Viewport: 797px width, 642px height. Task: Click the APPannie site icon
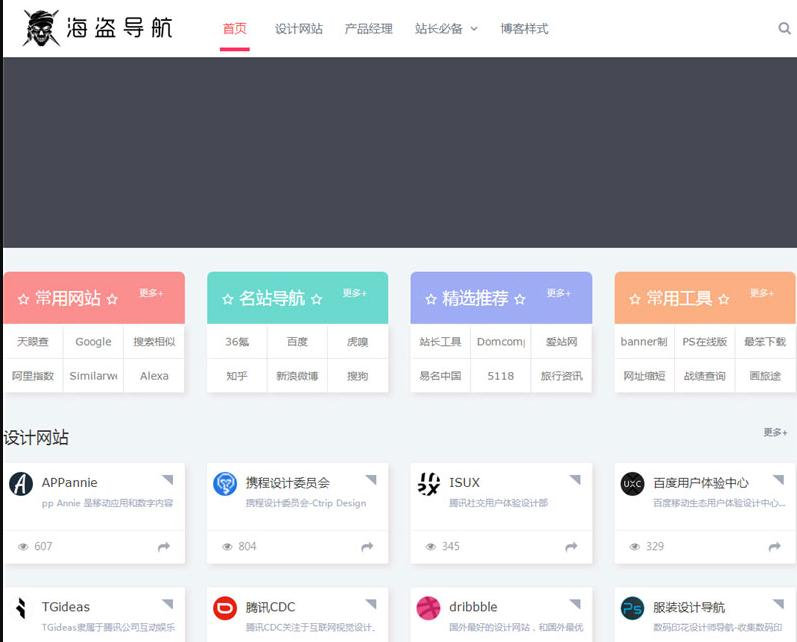(x=21, y=483)
